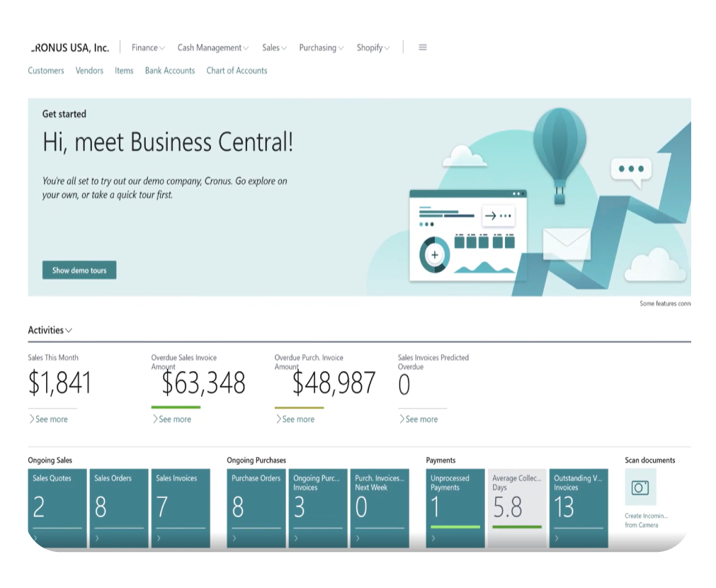Expand See more under Overdue Sales Invoice Amount
The width and height of the screenshot is (716, 588).
(x=171, y=419)
